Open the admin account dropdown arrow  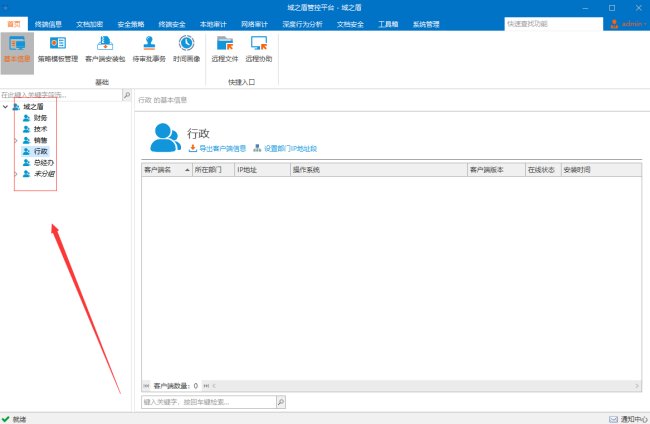(x=645, y=24)
